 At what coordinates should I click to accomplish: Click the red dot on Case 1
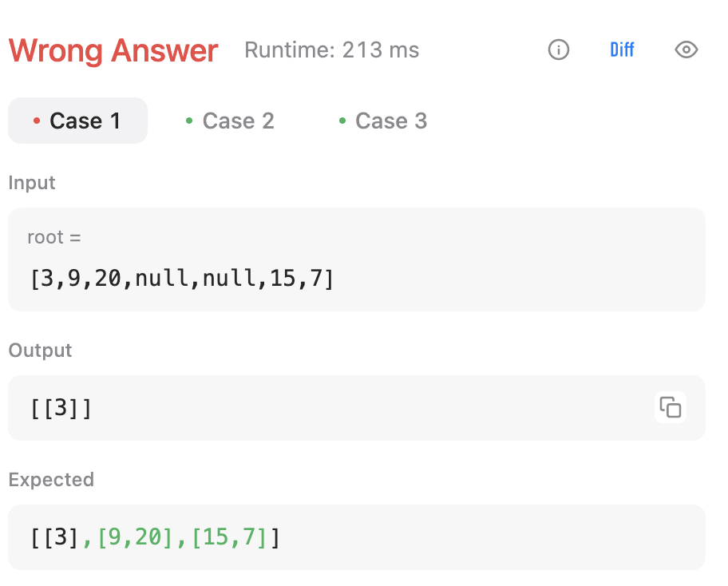tap(37, 121)
